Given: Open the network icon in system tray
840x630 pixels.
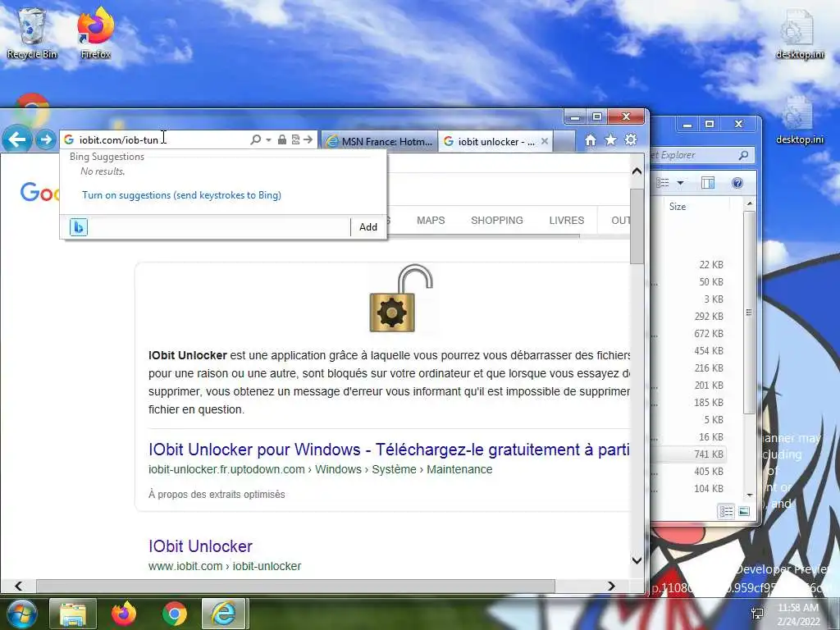Looking at the screenshot, I should click(x=757, y=614).
